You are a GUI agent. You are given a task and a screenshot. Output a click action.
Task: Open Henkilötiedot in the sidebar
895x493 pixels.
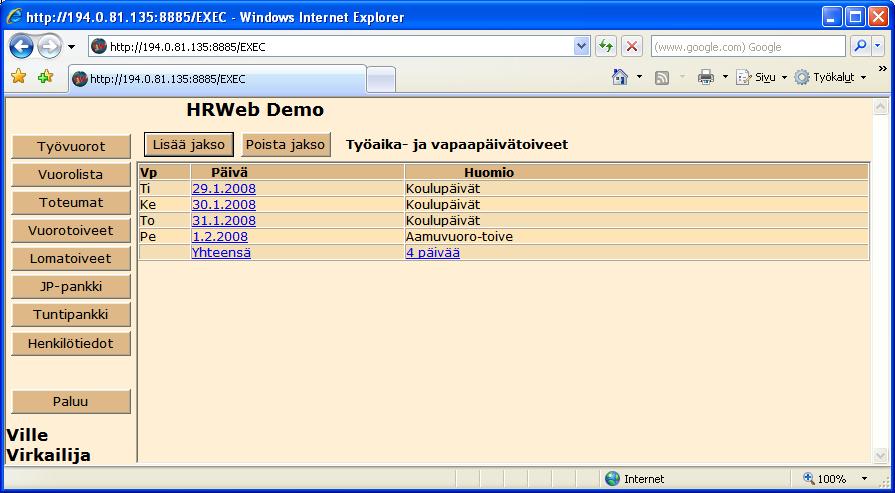[x=71, y=344]
